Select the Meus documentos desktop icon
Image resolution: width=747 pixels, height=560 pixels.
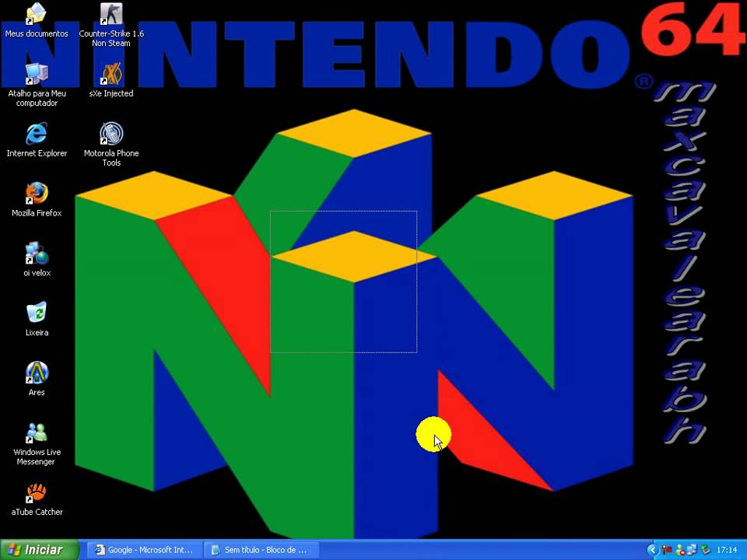click(x=37, y=20)
